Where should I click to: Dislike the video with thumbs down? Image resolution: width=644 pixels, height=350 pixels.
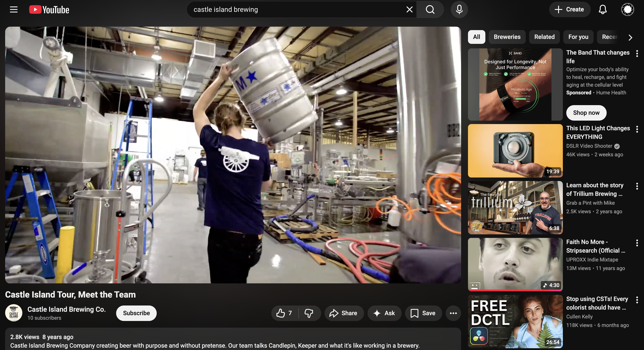pyautogui.click(x=309, y=313)
